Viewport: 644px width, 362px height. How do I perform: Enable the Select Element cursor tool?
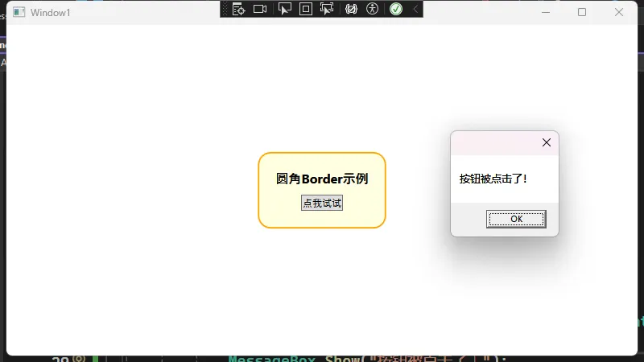coord(284,9)
